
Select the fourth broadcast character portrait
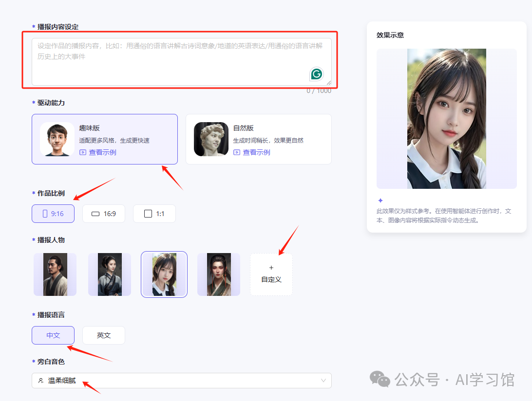coord(218,274)
